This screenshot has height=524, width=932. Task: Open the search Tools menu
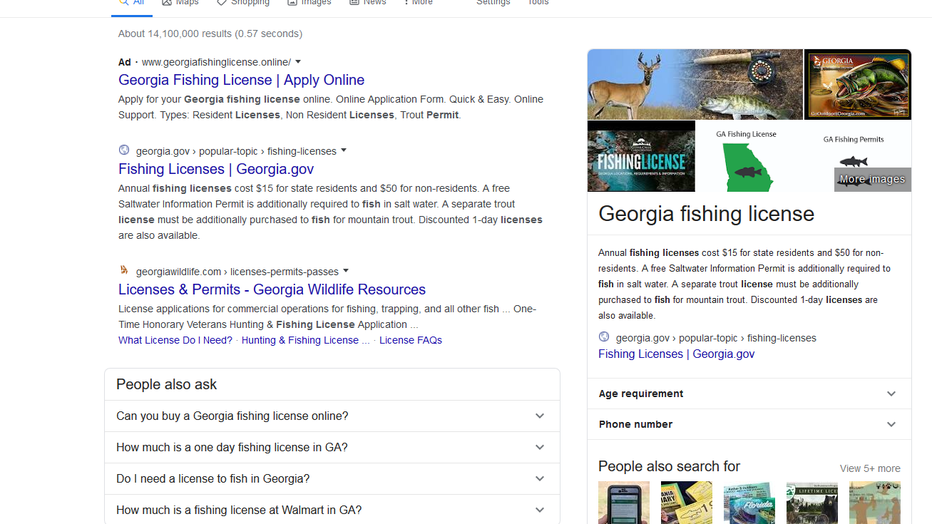point(538,3)
